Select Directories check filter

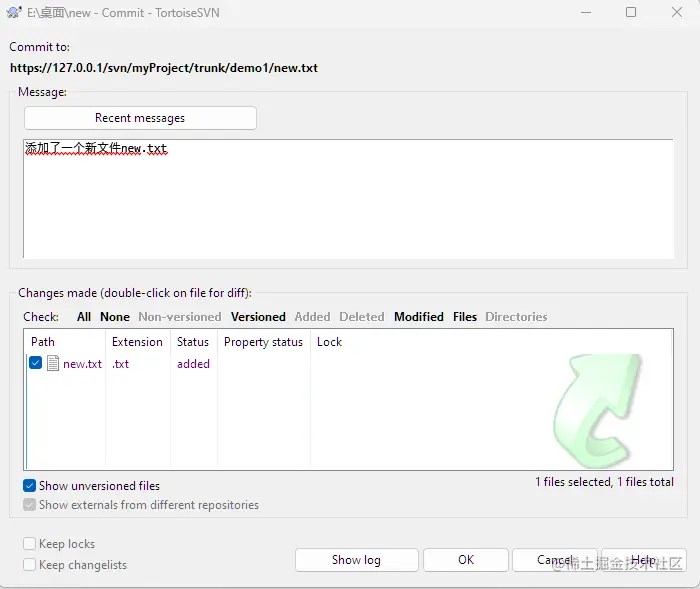coord(516,317)
